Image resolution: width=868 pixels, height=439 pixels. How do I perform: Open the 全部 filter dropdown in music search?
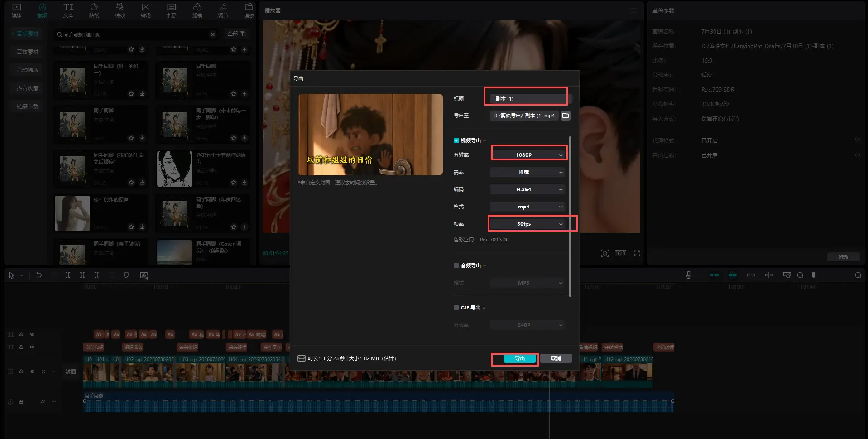(x=237, y=34)
